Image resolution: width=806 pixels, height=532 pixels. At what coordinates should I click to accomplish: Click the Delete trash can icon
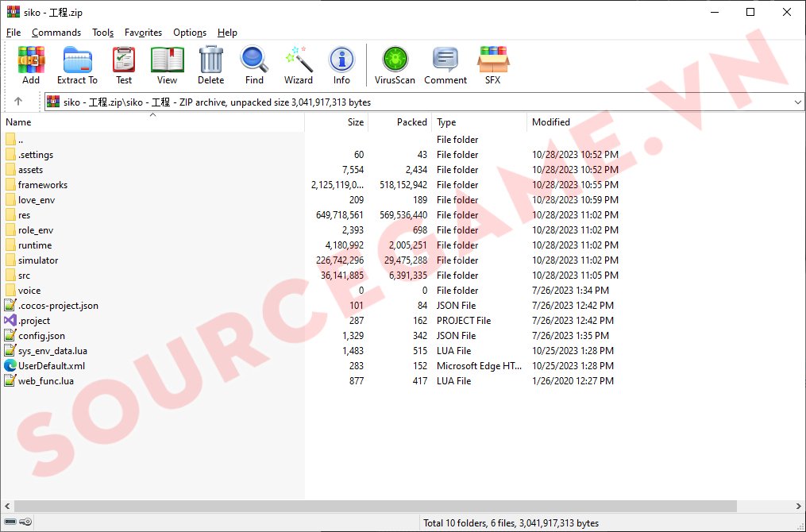click(x=210, y=65)
